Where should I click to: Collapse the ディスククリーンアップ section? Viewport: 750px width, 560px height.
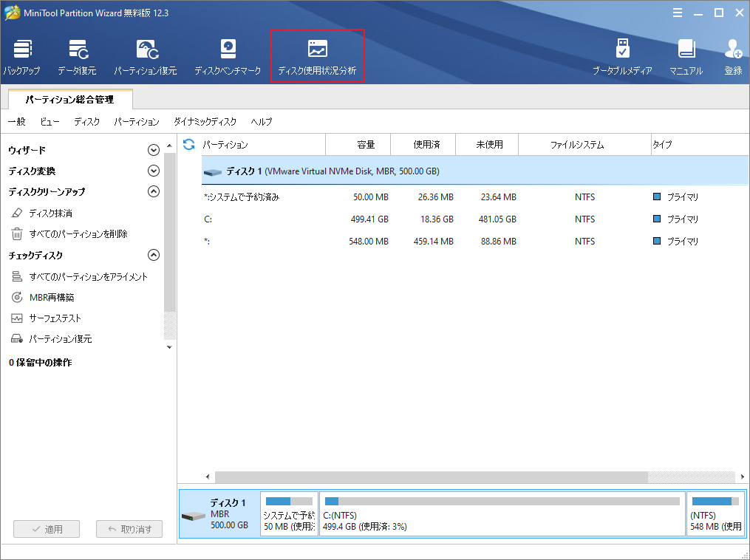[x=154, y=191]
